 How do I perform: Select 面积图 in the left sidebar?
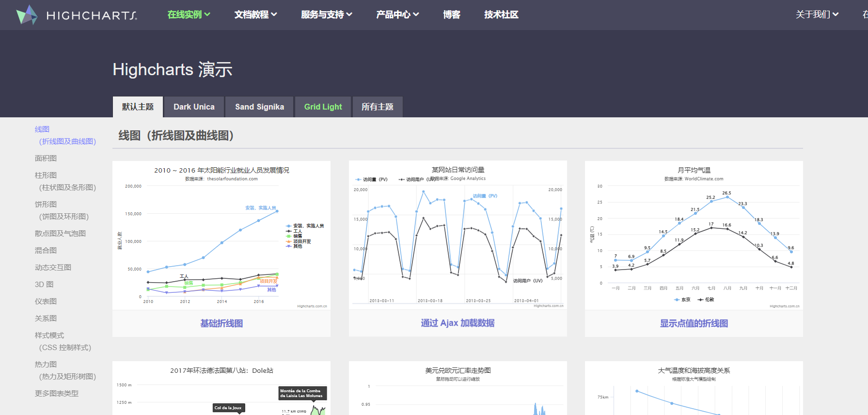[x=46, y=158]
